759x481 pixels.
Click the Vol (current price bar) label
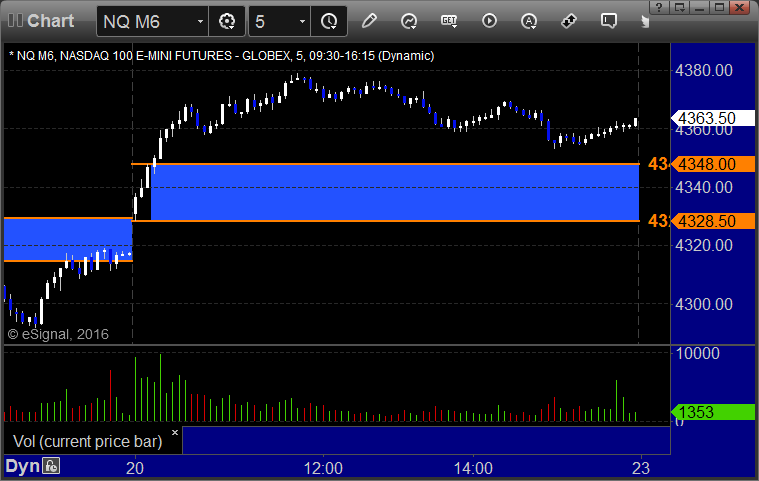click(x=88, y=441)
